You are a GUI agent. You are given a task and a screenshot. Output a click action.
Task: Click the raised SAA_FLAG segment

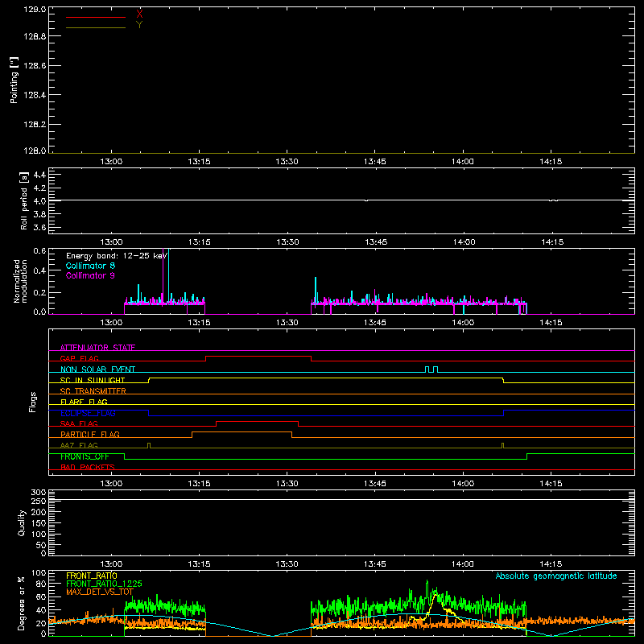click(257, 421)
